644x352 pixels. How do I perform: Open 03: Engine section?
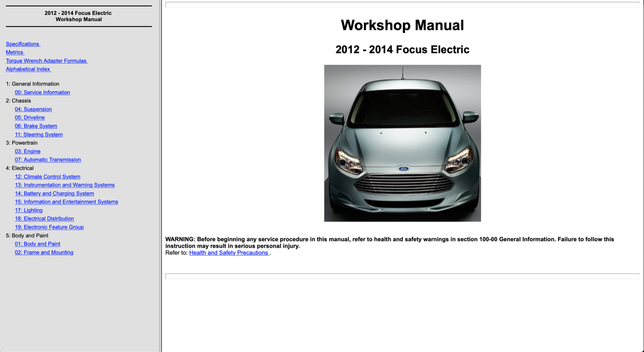[27, 151]
